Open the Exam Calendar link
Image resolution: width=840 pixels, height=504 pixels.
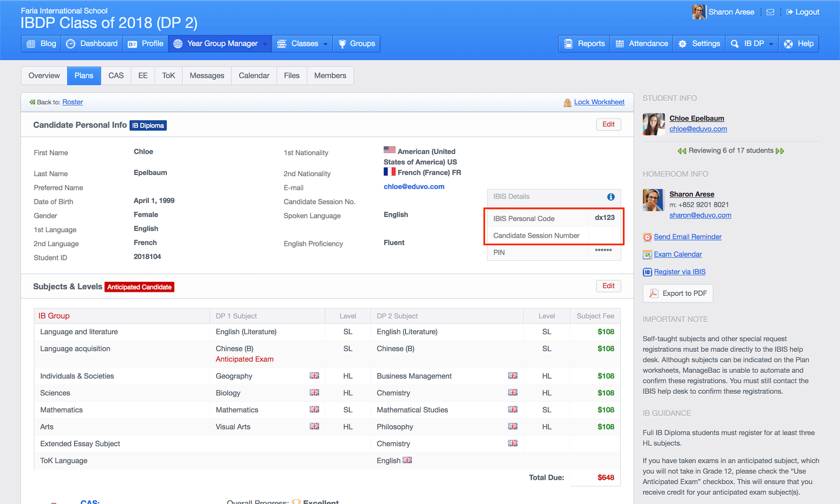(677, 255)
